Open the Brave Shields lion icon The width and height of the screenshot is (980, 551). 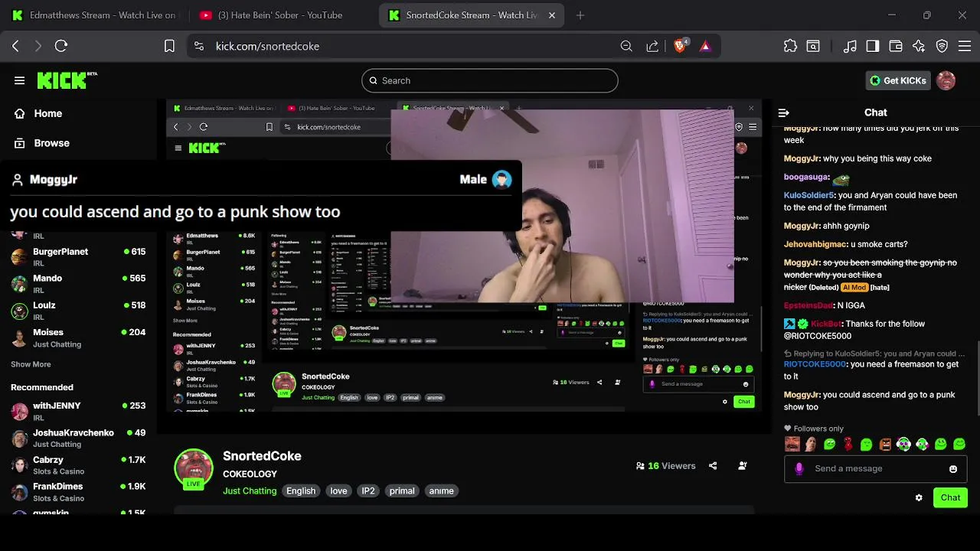(x=680, y=46)
